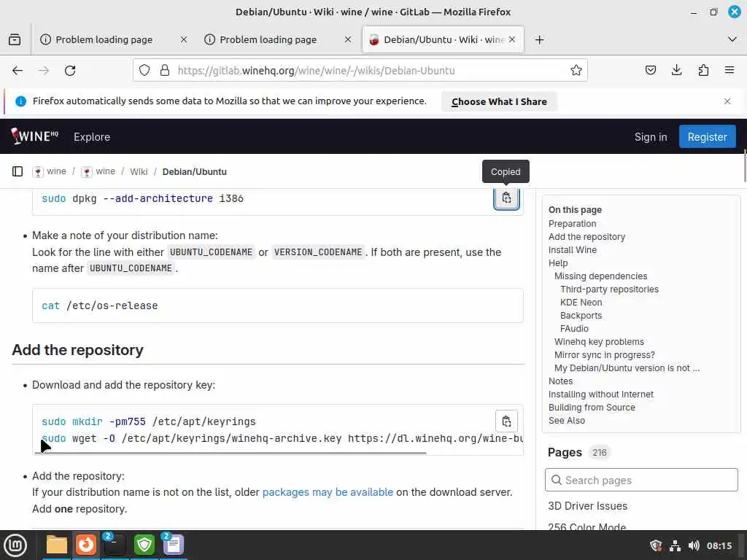Toggle the GitLab sidebar panel icon

18,171
